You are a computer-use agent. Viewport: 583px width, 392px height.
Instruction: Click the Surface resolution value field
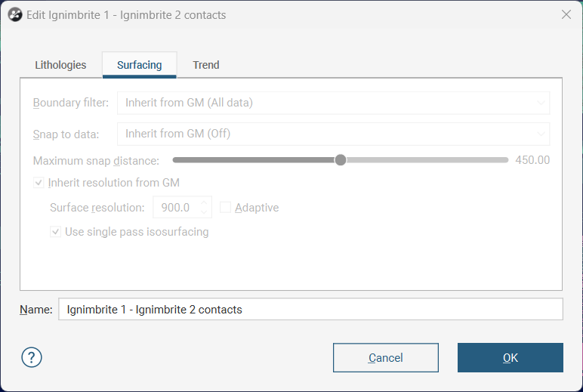point(177,208)
